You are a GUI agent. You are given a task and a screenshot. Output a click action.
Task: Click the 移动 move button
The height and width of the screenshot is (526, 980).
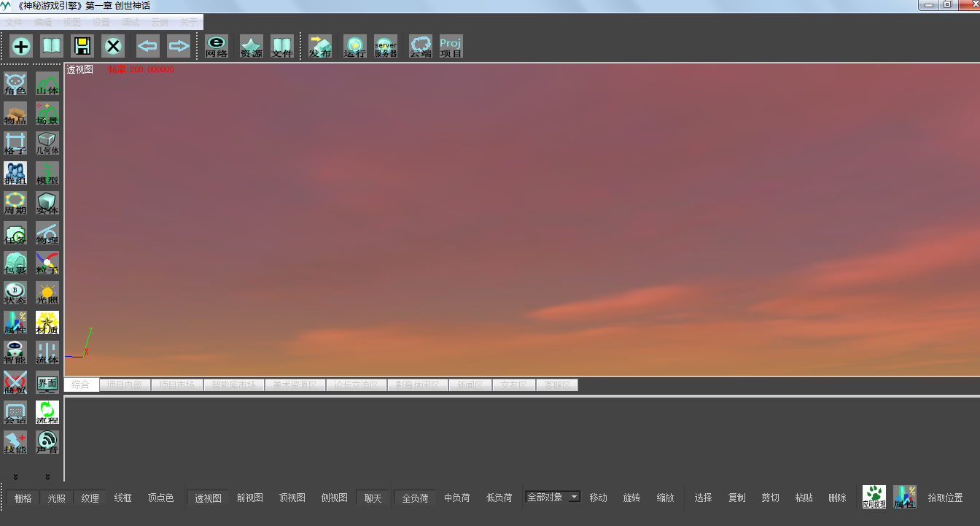click(598, 498)
